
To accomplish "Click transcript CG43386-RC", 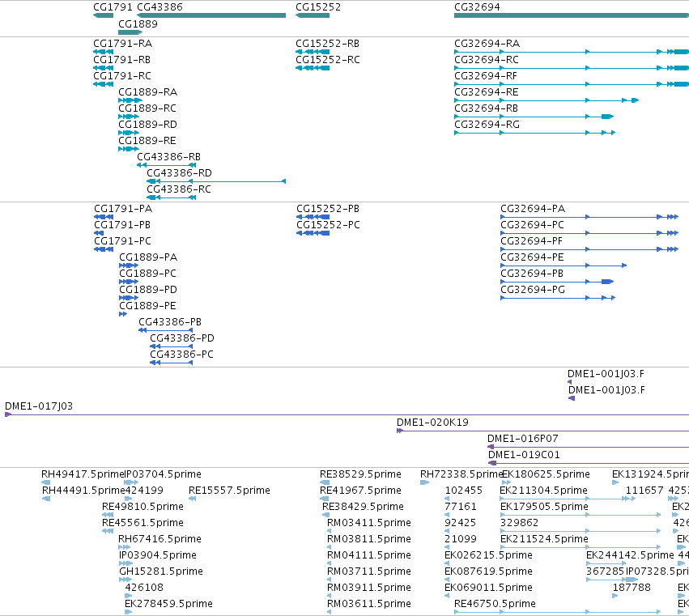I will click(x=179, y=189).
